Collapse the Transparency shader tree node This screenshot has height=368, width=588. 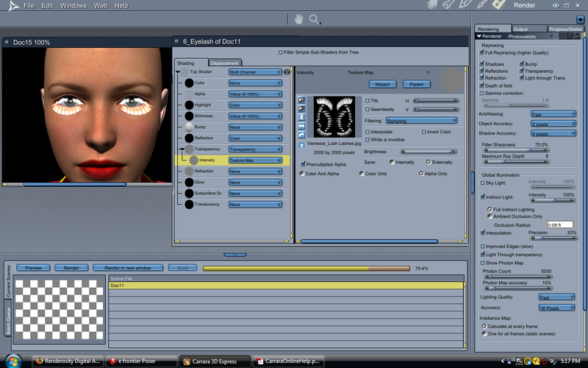tap(181, 149)
